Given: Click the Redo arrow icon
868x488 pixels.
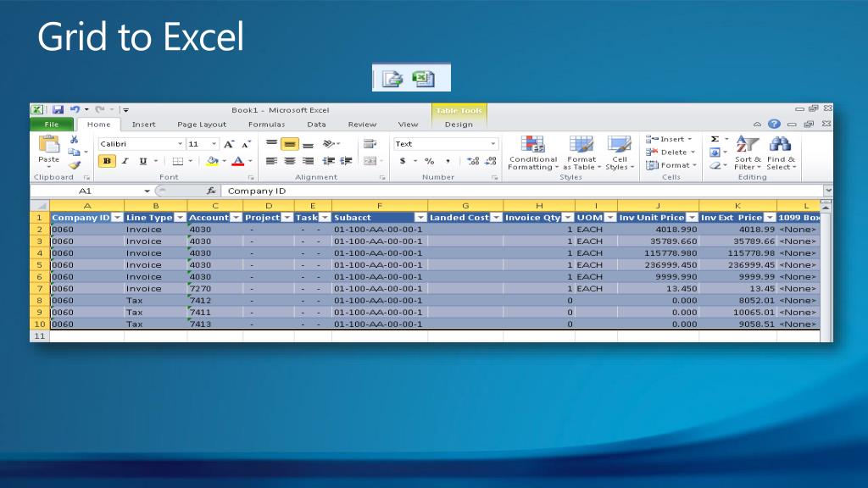Looking at the screenshot, I should pyautogui.click(x=100, y=109).
